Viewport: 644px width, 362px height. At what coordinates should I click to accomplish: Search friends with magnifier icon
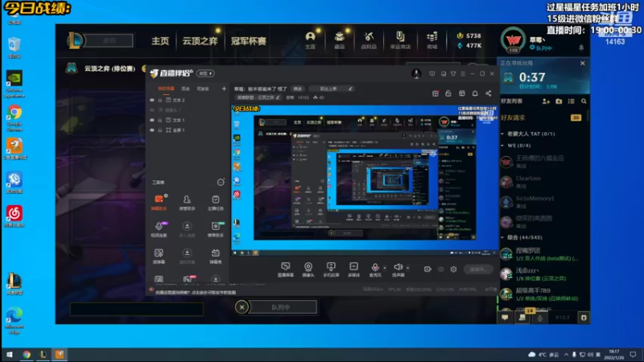(x=584, y=101)
